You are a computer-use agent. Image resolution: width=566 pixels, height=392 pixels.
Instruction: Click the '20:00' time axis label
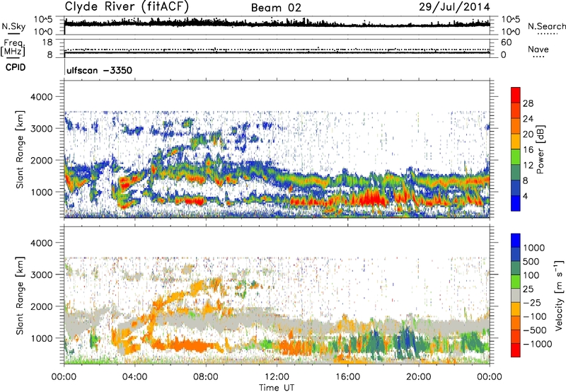(x=419, y=377)
